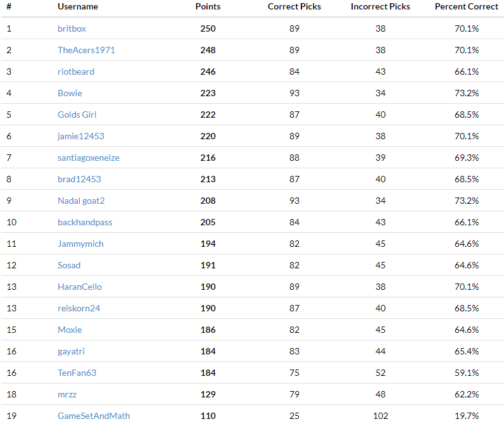
Task: Open Jammymich user profile
Action: coord(80,244)
